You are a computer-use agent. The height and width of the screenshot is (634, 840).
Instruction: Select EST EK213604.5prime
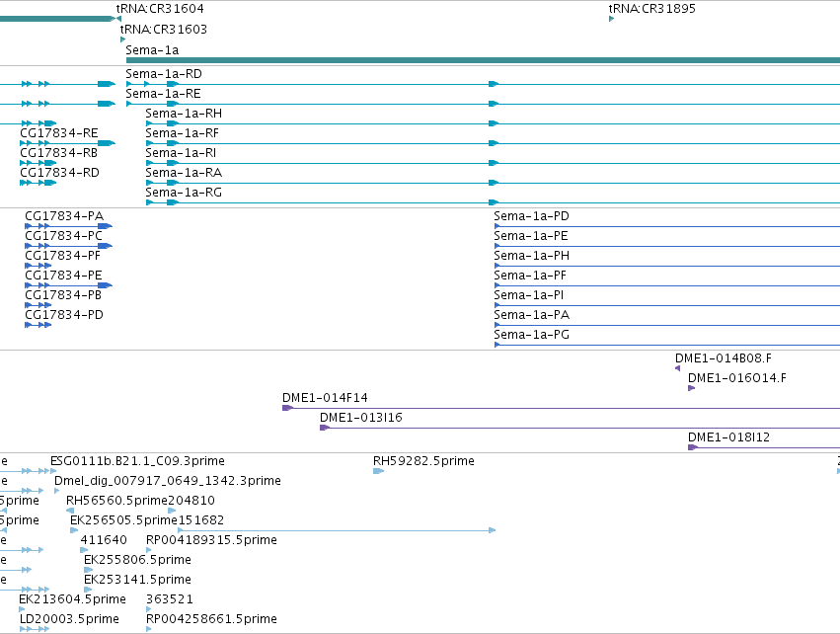(72, 599)
